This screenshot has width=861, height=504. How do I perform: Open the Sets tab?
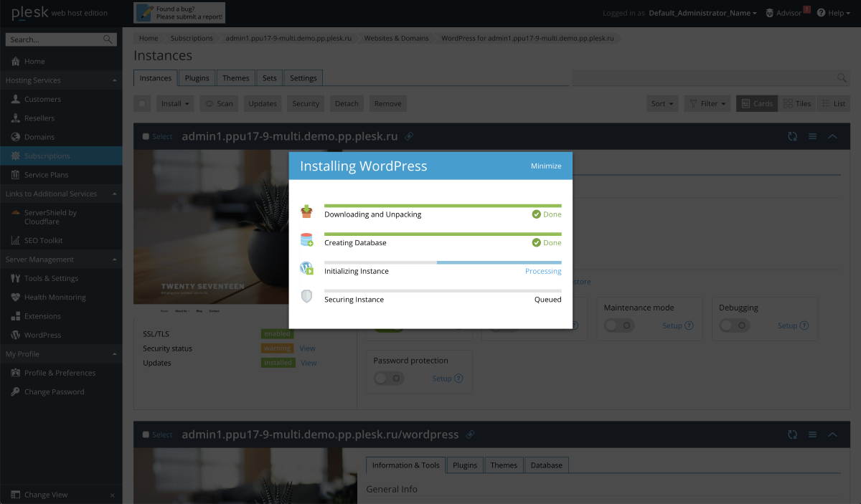[x=269, y=78]
